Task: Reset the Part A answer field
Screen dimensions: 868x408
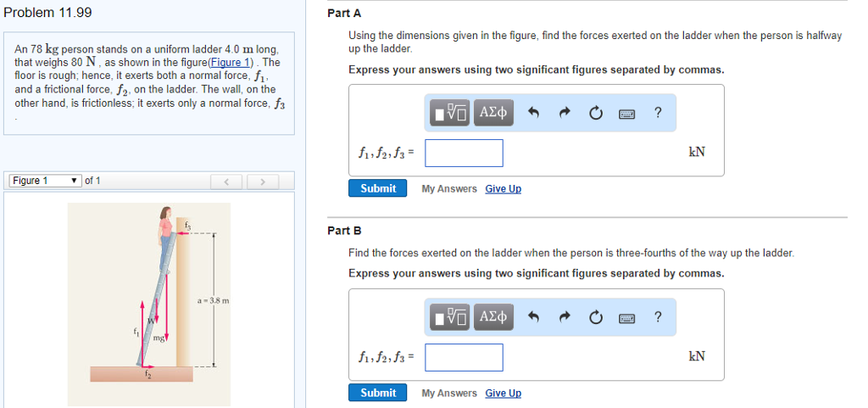Action: (x=596, y=113)
